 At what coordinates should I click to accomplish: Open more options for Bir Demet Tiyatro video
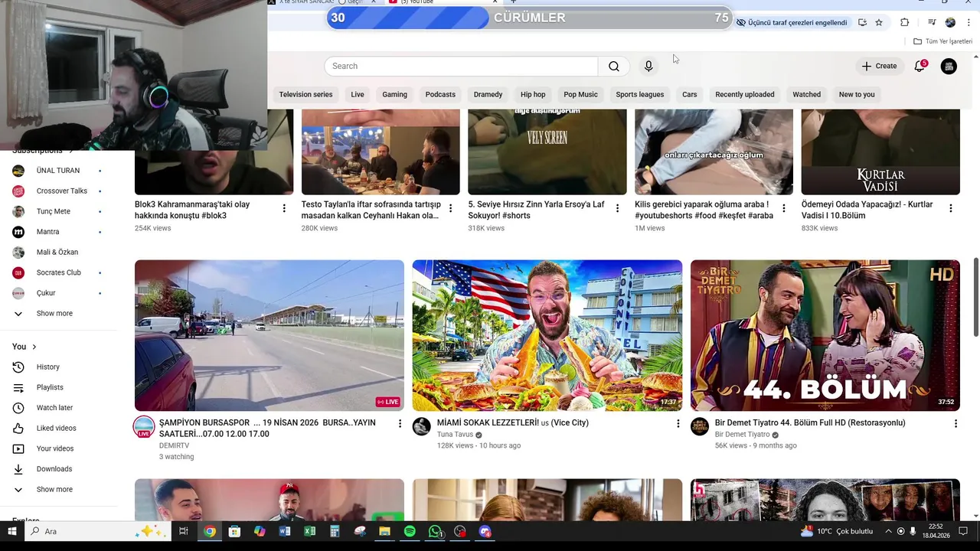955,423
